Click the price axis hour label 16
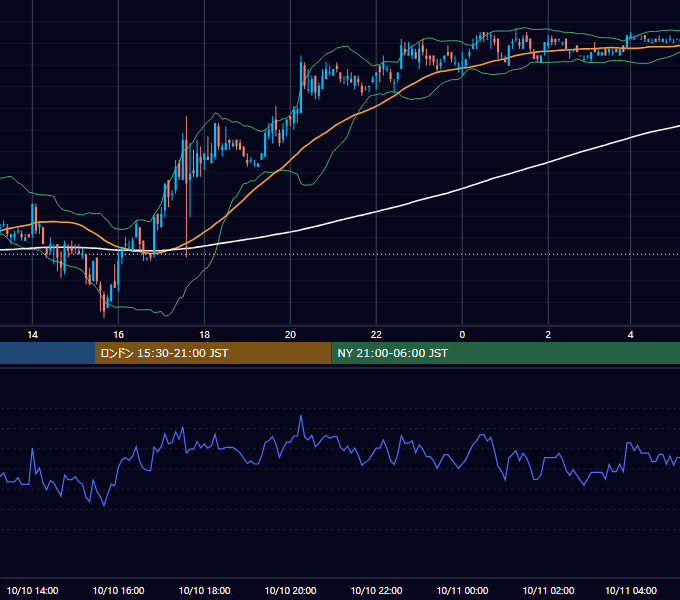This screenshot has height=600, width=680. (118, 334)
